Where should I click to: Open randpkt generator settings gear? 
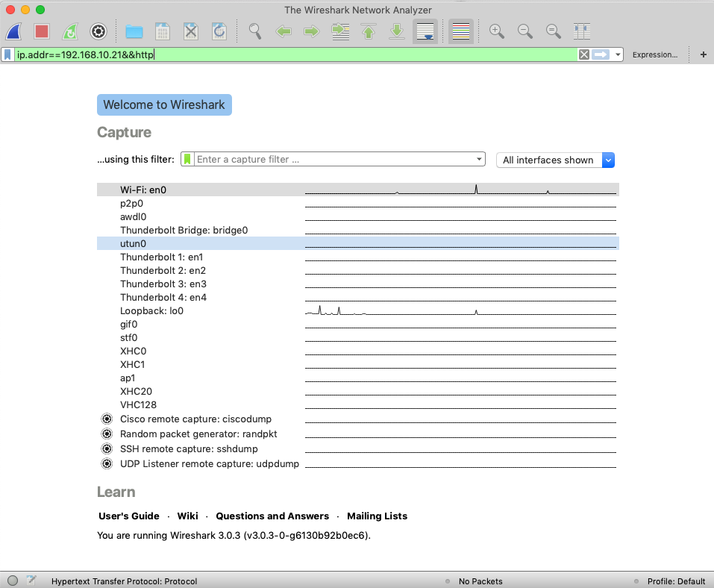(107, 434)
